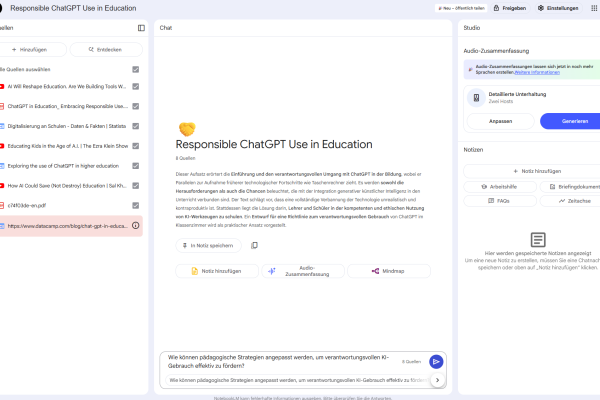The image size is (600, 400).
Task: Click the document icon beside Exploring the use of ChatGPT
Action: [2, 166]
